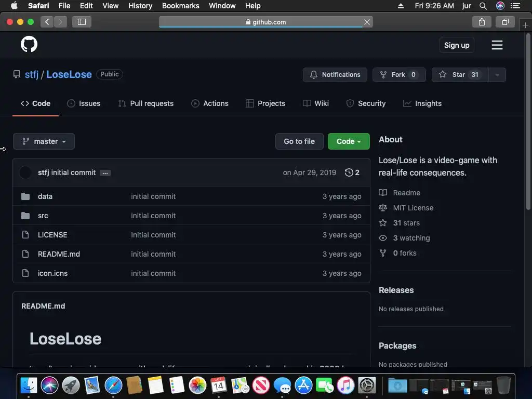This screenshot has height=399, width=532.
Task: View the 3 watching link
Action: [411, 238]
